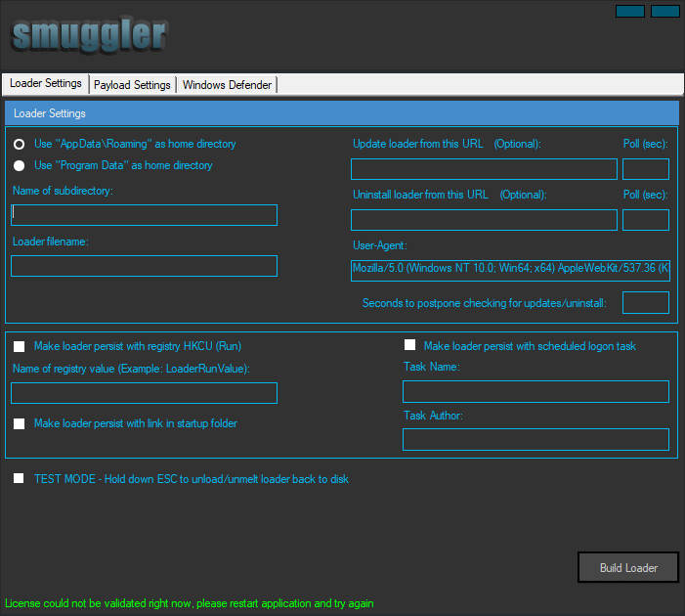Click the "Uninstall loader from this URL" label
This screenshot has height=616, width=685.
coord(420,195)
